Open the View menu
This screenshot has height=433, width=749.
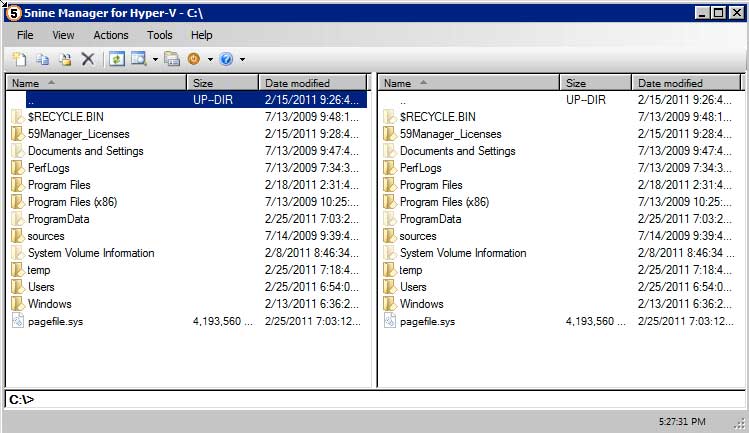63,35
